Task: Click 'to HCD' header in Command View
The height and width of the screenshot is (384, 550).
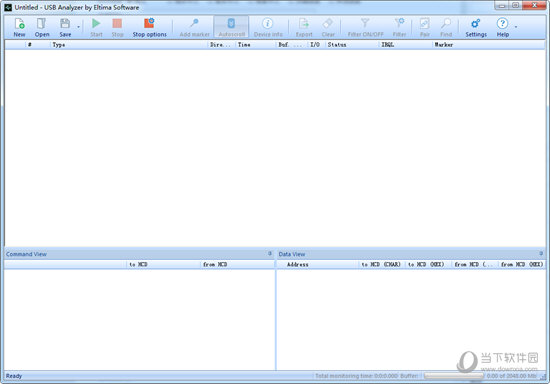Action: 163,264
